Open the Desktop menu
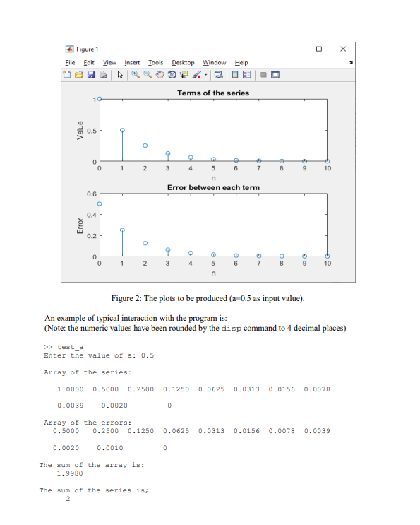The image size is (420, 525). [x=183, y=63]
